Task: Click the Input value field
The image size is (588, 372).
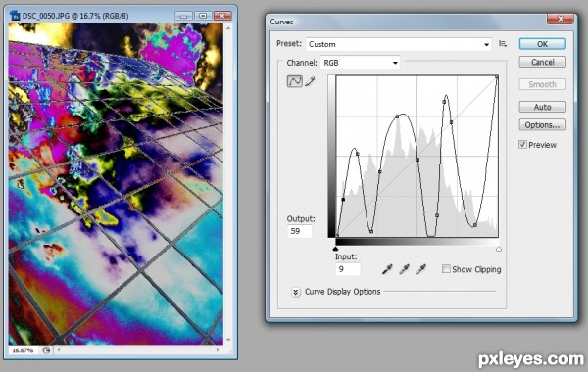Action: pyautogui.click(x=348, y=269)
